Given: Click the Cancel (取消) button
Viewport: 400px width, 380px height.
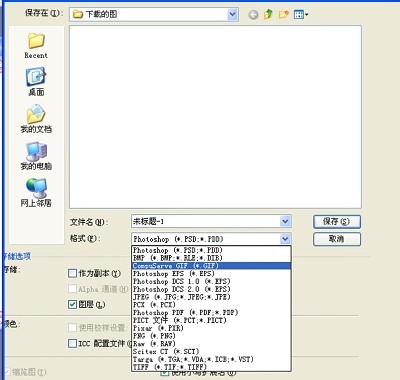Looking at the screenshot, I should pyautogui.click(x=337, y=239).
